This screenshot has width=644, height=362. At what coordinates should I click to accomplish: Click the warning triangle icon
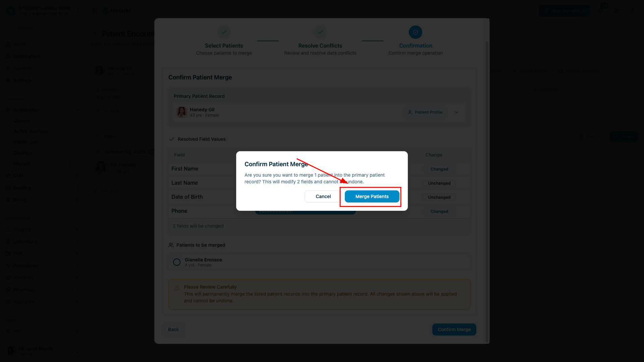coord(177,288)
